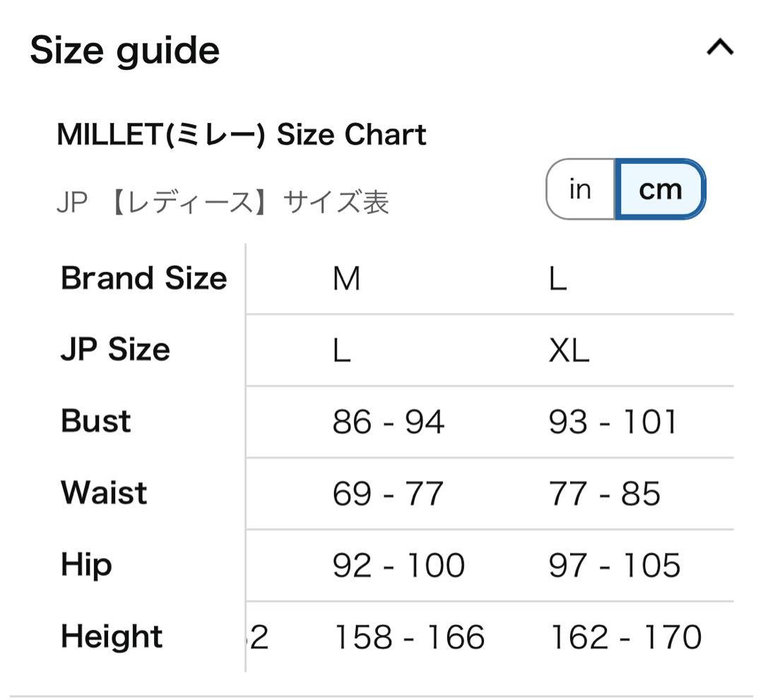Click hip value 92 - 100
Viewport: 763px width, 700px height.
click(x=398, y=566)
